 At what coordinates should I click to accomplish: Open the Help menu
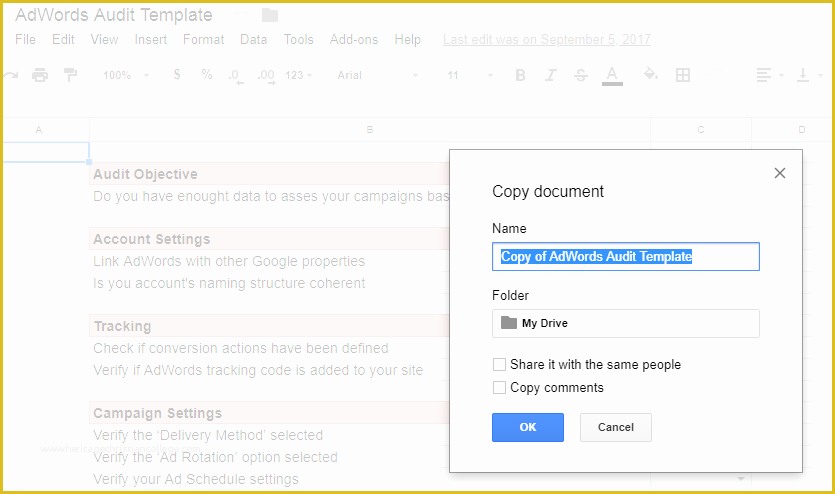(407, 39)
